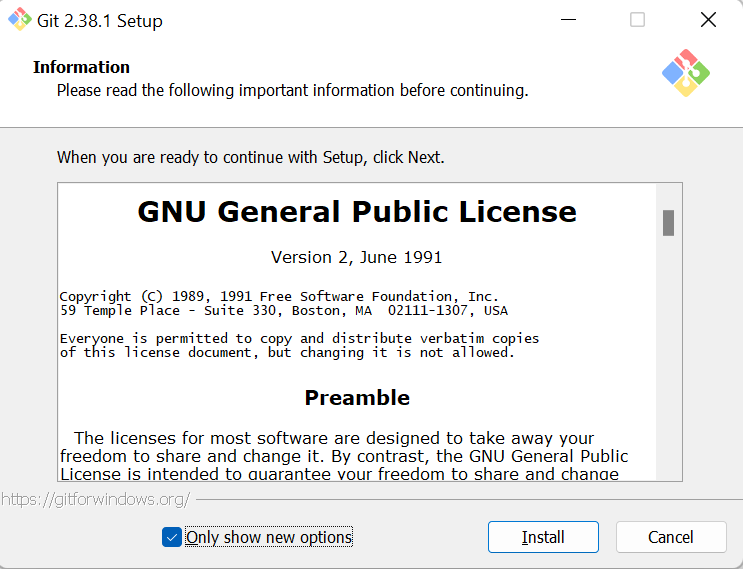Click the scrollbar track below the thumb

(668, 380)
